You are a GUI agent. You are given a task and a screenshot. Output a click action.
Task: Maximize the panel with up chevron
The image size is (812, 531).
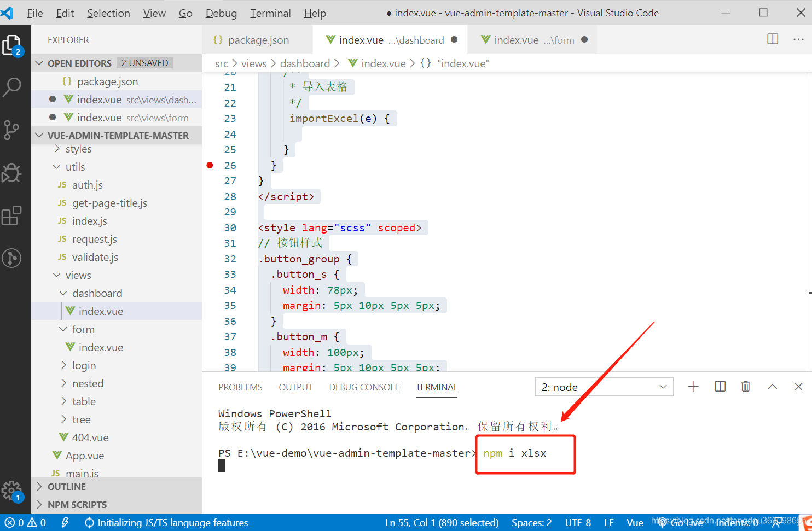click(x=772, y=387)
